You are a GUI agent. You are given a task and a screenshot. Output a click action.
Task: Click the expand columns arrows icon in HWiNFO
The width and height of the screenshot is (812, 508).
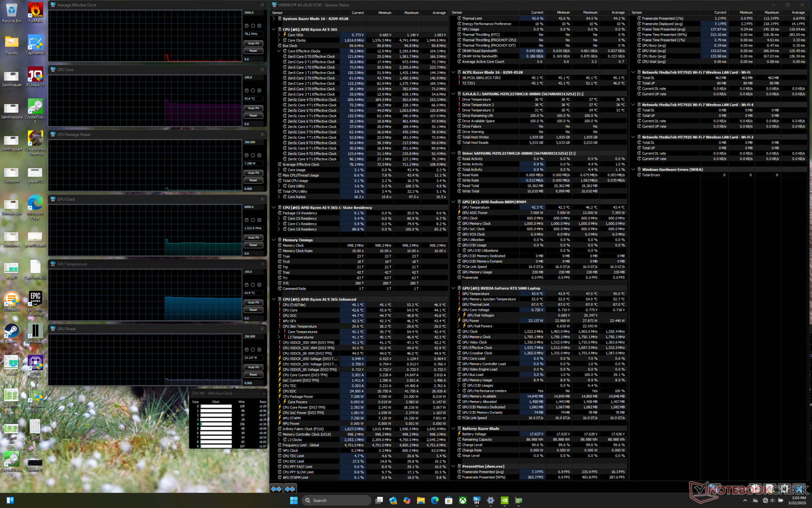click(x=276, y=489)
